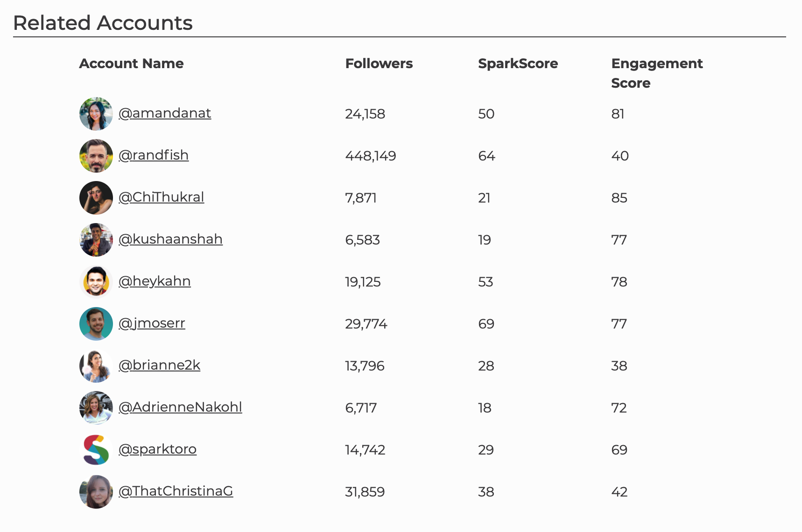The height and width of the screenshot is (532, 802).
Task: Follow the @heykahn username link
Action: 155,281
